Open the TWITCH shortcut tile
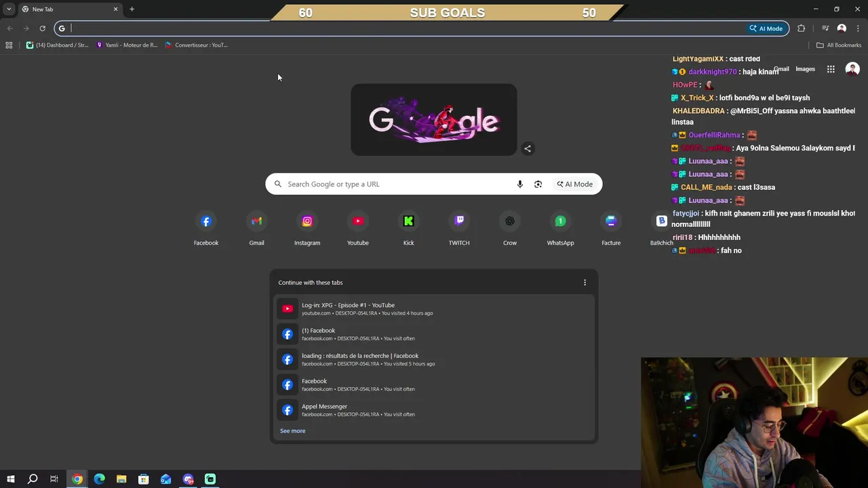This screenshot has width=868, height=488. click(459, 229)
